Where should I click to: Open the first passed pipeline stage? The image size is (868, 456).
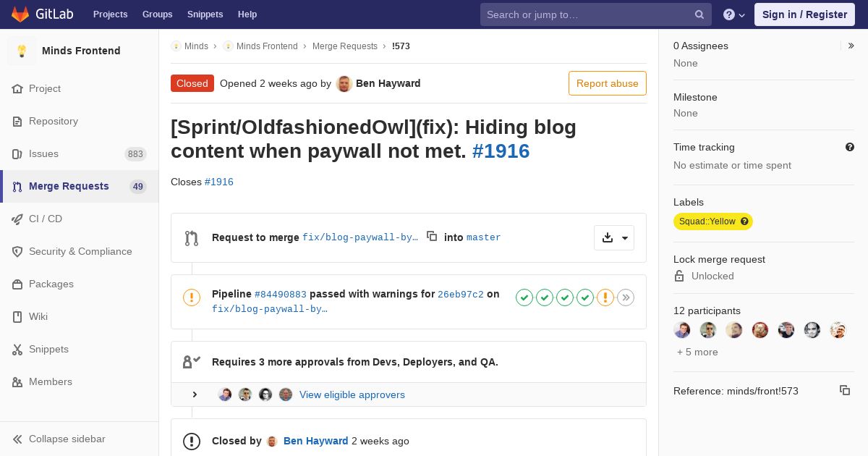(x=524, y=297)
